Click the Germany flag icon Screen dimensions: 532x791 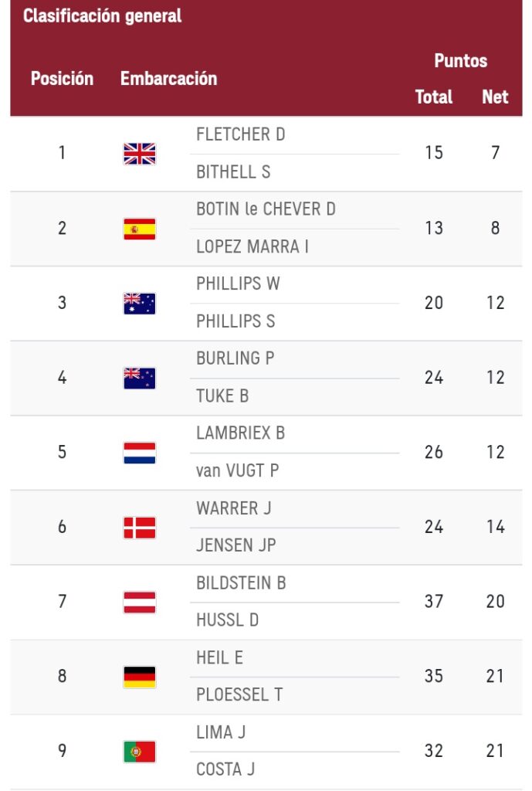coord(139,677)
